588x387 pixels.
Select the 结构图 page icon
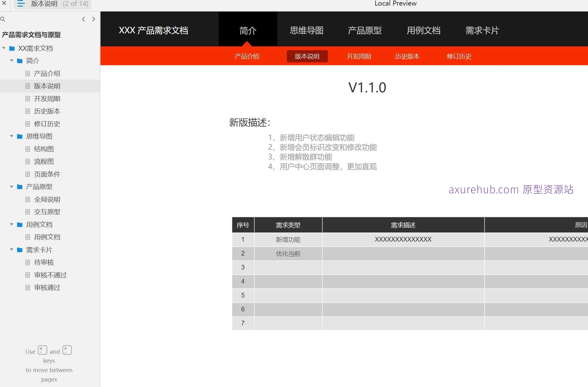[27, 149]
